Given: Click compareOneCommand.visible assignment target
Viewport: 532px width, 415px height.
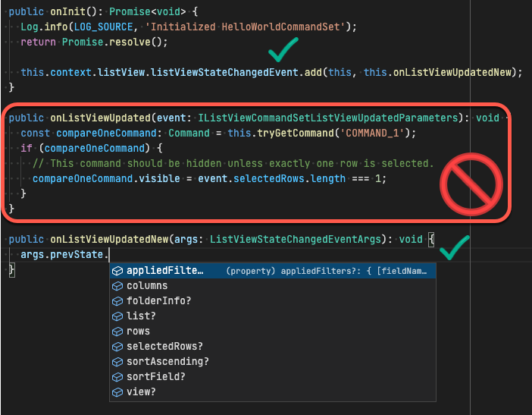Looking at the screenshot, I should pos(106,178).
